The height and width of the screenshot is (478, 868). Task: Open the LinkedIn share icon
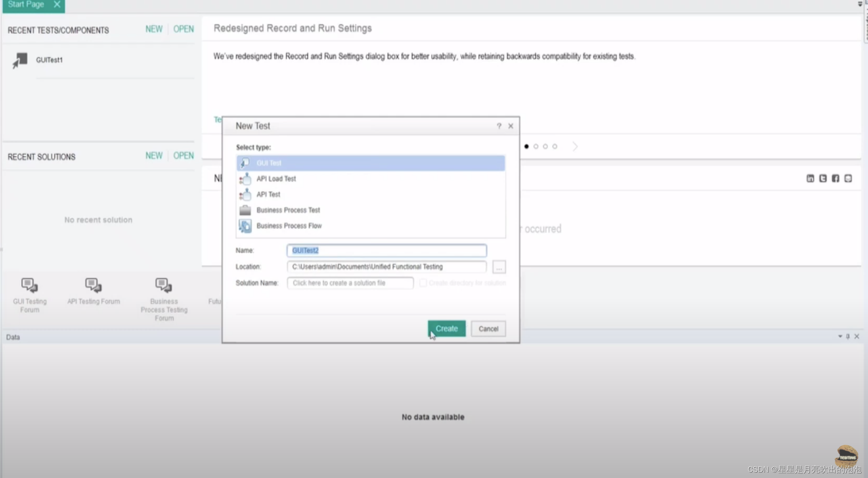(810, 178)
